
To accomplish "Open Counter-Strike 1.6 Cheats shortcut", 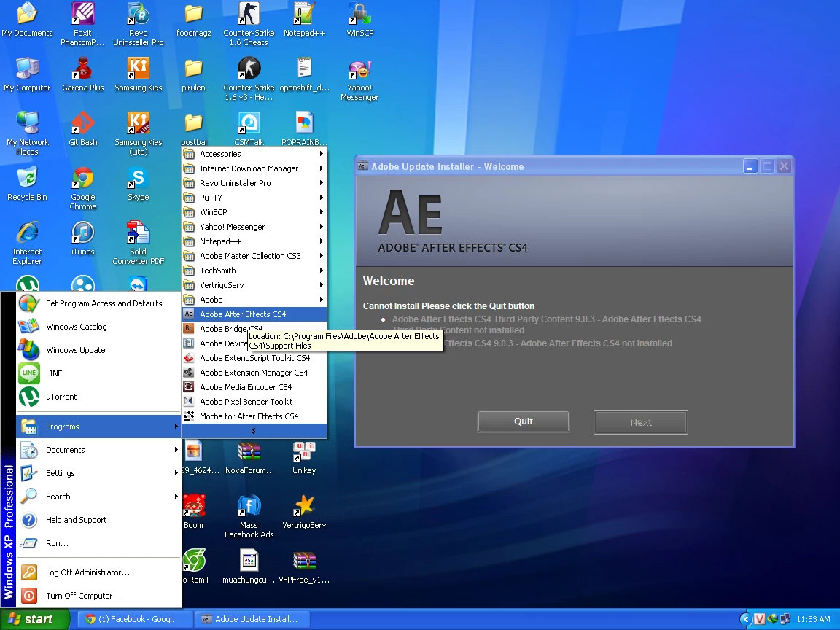I will (249, 23).
